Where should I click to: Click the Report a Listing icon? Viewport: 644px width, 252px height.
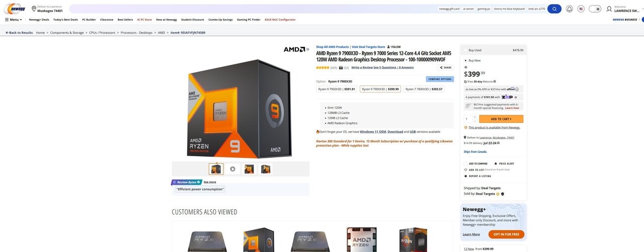point(465,176)
